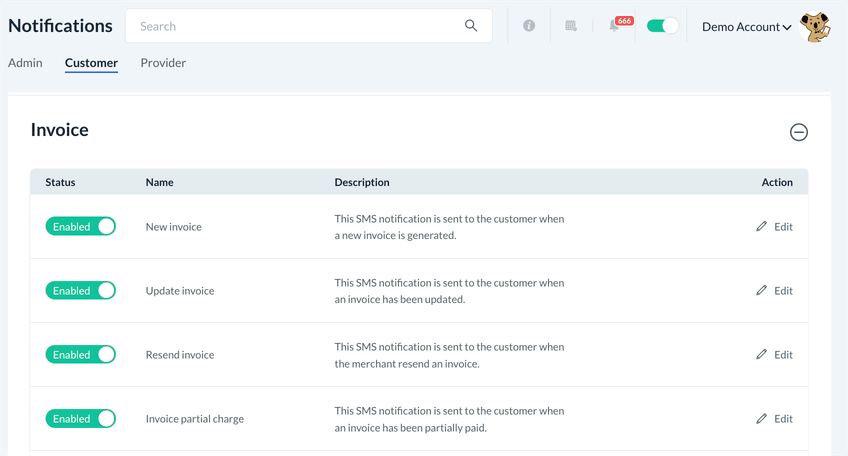Toggle the green switch in top header
The width and height of the screenshot is (848, 456).
662,26
